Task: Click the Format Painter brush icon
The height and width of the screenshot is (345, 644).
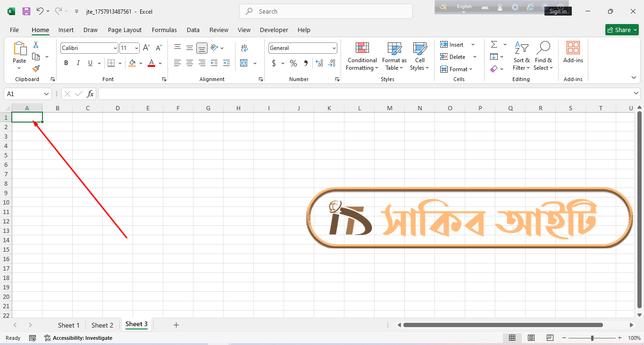Action: [x=36, y=69]
